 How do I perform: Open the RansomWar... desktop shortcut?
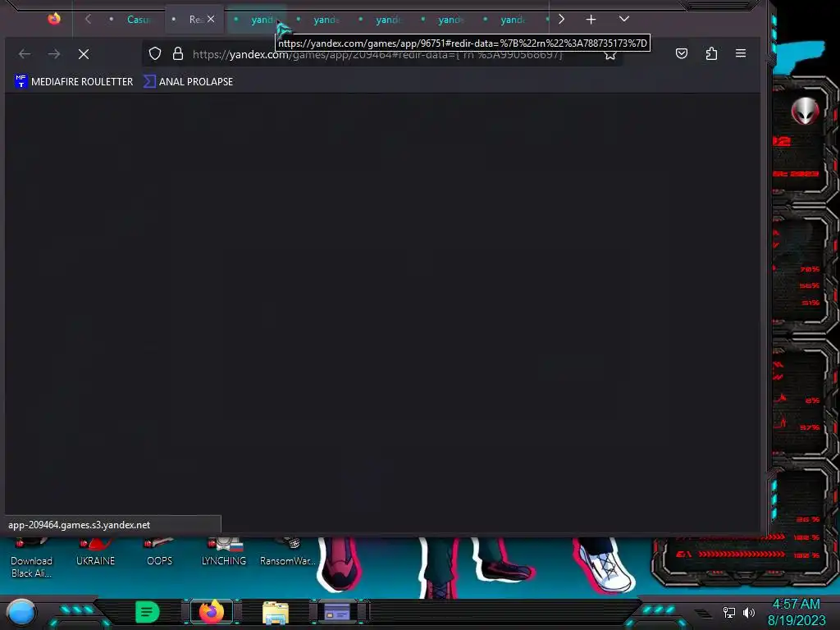288,553
